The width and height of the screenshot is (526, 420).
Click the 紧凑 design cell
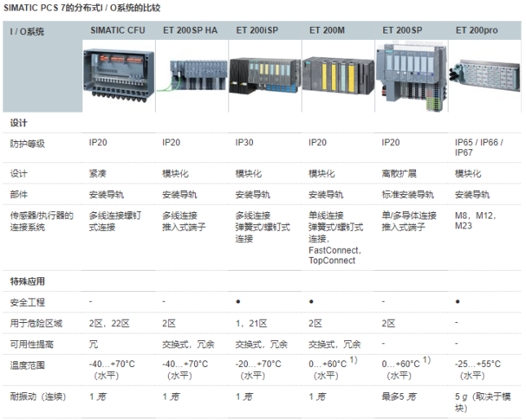click(x=98, y=174)
